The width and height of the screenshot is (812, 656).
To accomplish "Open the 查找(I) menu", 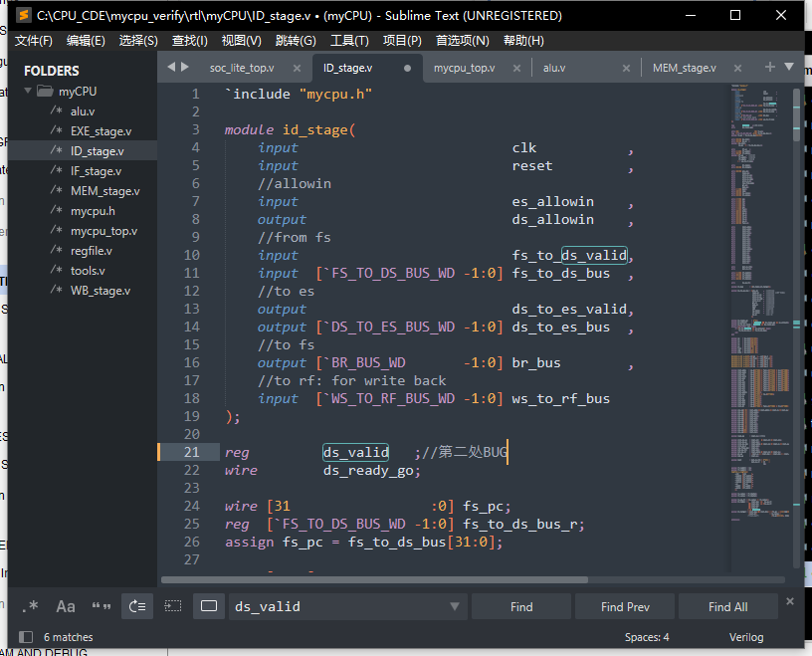I will coord(189,41).
